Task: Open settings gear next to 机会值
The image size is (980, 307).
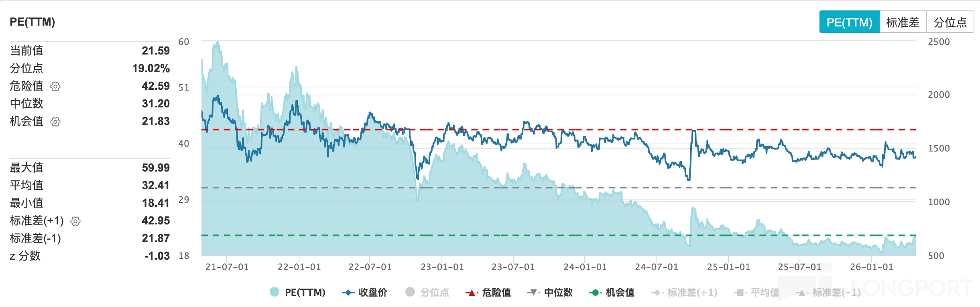Action: click(55, 122)
